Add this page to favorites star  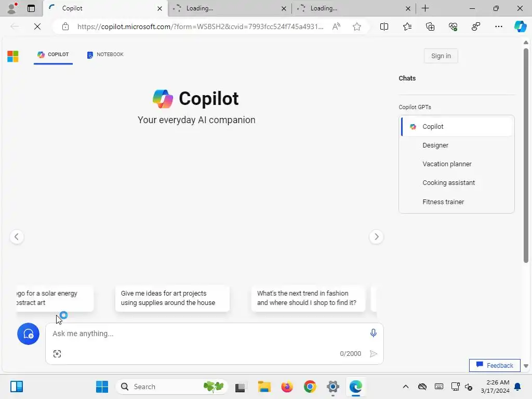click(x=356, y=26)
